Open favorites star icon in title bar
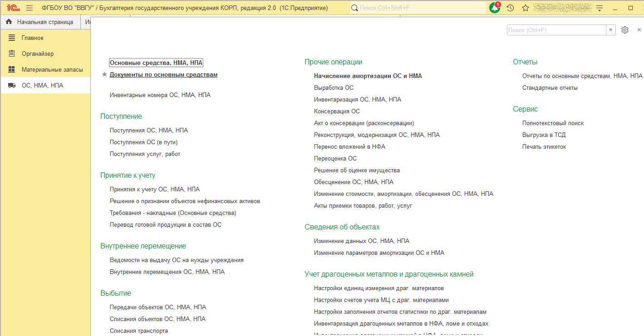The image size is (644, 336). [x=525, y=8]
